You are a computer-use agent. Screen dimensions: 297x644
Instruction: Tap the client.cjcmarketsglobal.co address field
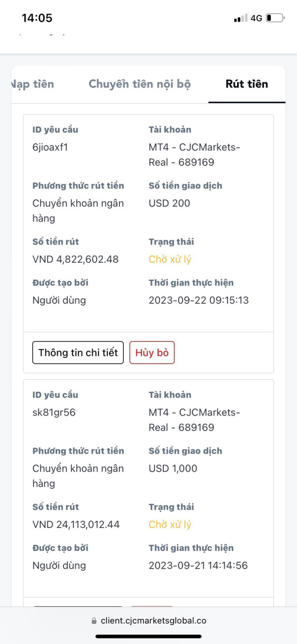pyautogui.click(x=153, y=621)
